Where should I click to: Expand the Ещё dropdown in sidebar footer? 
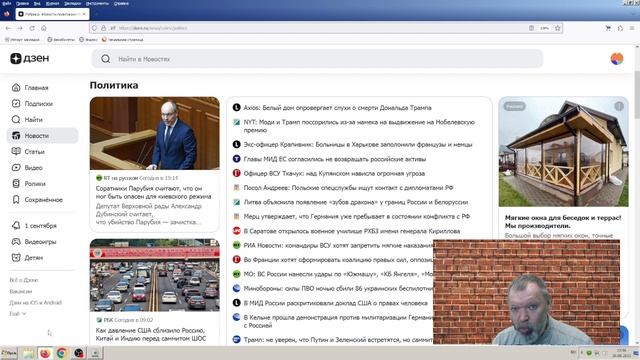(x=18, y=314)
